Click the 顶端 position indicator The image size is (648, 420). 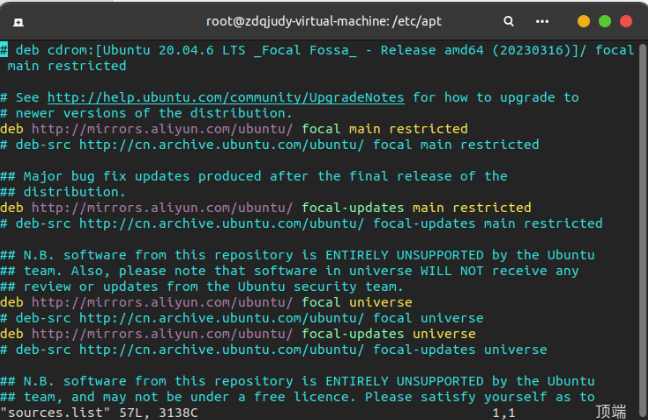[x=611, y=412]
